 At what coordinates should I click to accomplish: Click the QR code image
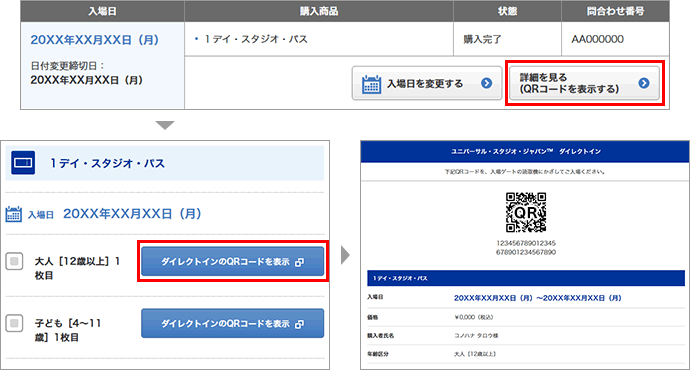(526, 212)
